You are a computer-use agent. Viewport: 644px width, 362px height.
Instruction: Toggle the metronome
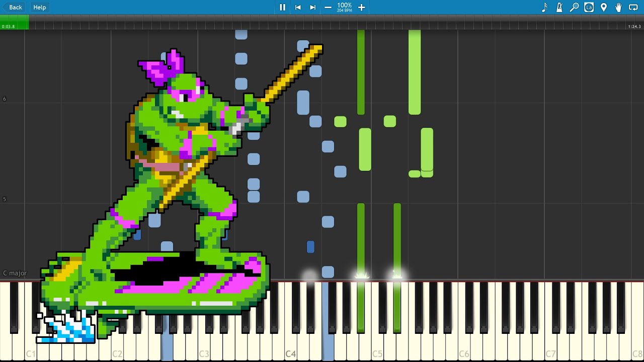(x=559, y=7)
